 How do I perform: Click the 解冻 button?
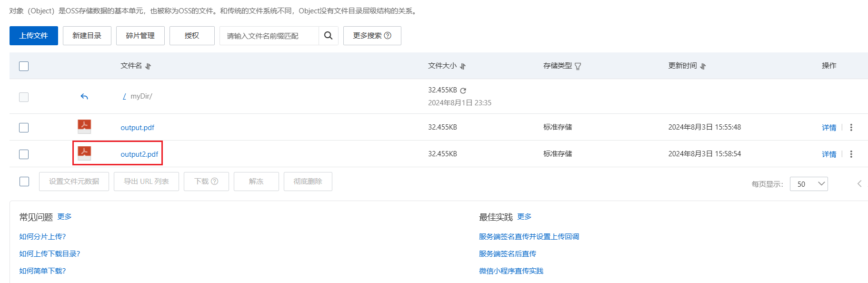[x=256, y=182]
